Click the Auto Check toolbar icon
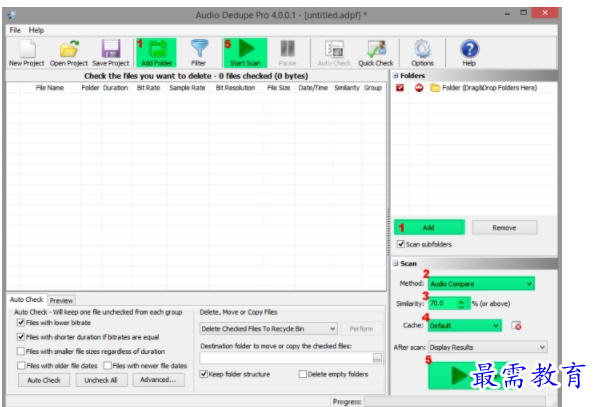The image size is (594, 407). tap(334, 53)
